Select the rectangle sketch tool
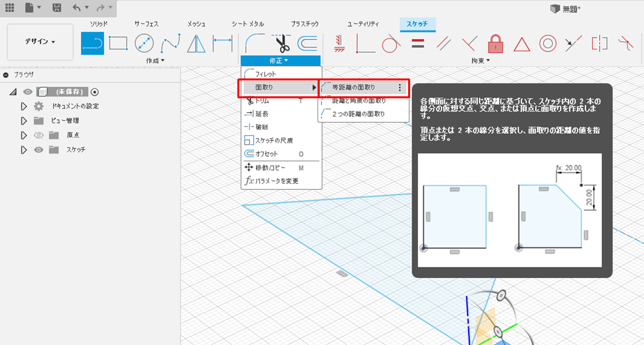The height and width of the screenshot is (345, 644). [118, 43]
